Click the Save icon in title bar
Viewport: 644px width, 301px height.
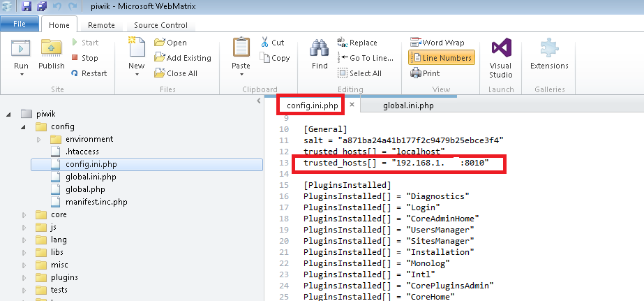[27, 6]
